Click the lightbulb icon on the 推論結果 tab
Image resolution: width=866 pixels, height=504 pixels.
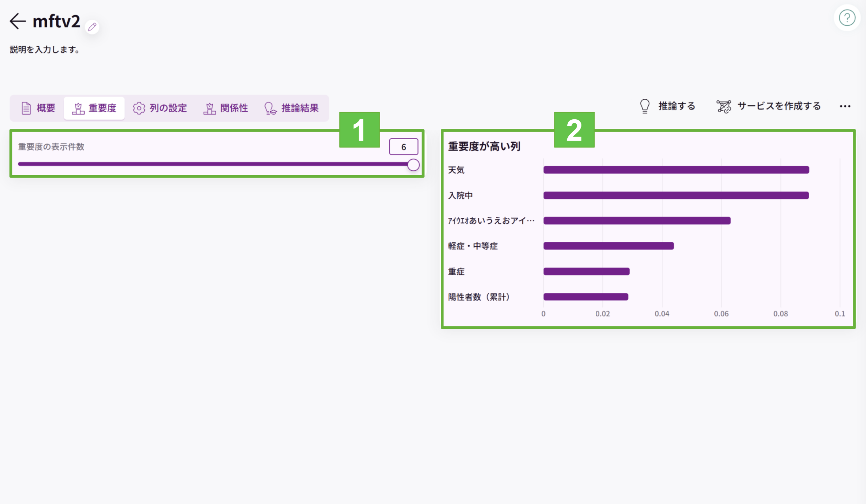click(270, 108)
